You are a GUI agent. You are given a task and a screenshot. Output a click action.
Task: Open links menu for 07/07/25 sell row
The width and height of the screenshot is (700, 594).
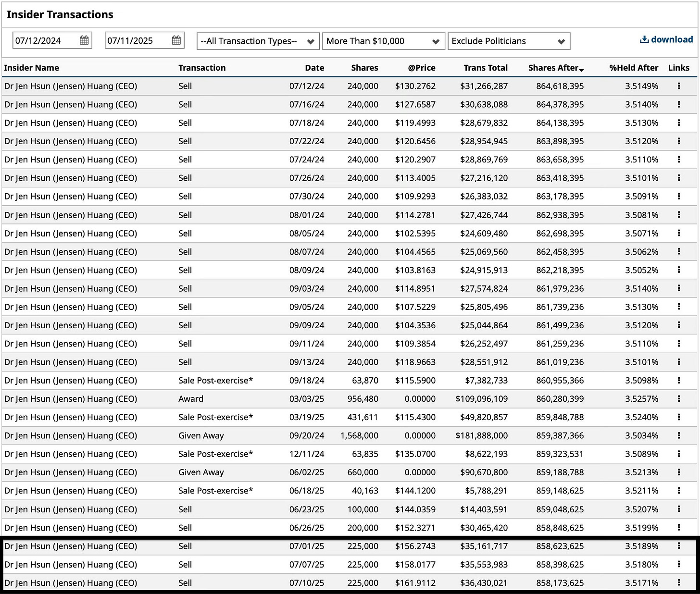click(679, 564)
